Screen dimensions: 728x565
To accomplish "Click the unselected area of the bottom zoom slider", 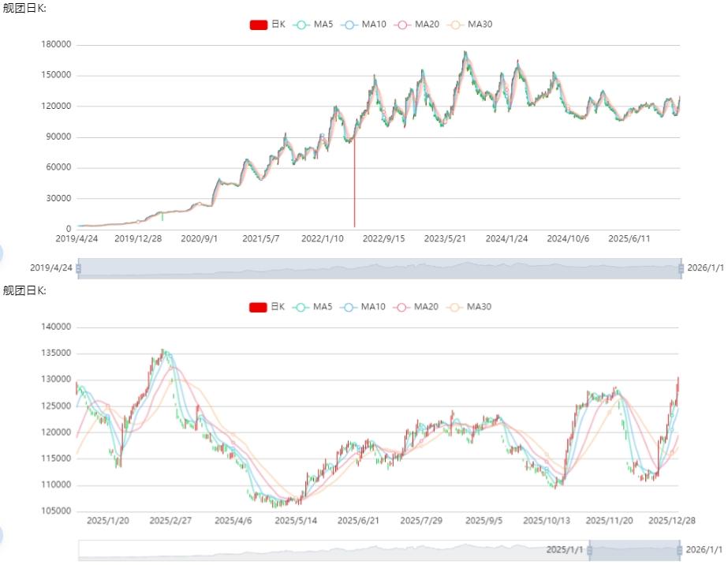I will pyautogui.click(x=331, y=550).
